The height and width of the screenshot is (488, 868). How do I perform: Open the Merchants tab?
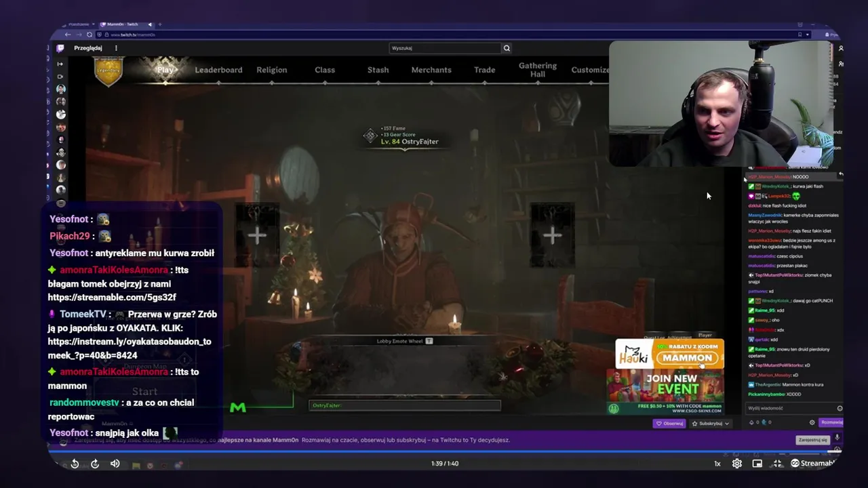[x=431, y=70]
